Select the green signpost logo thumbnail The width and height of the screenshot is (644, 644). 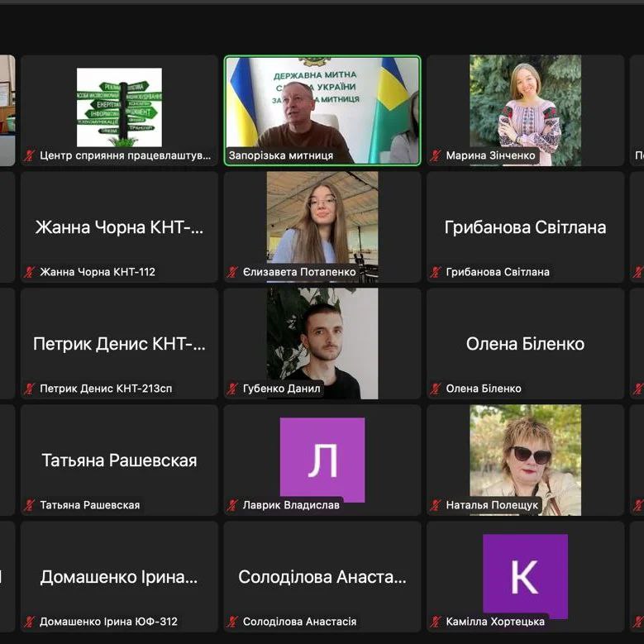[119, 107]
